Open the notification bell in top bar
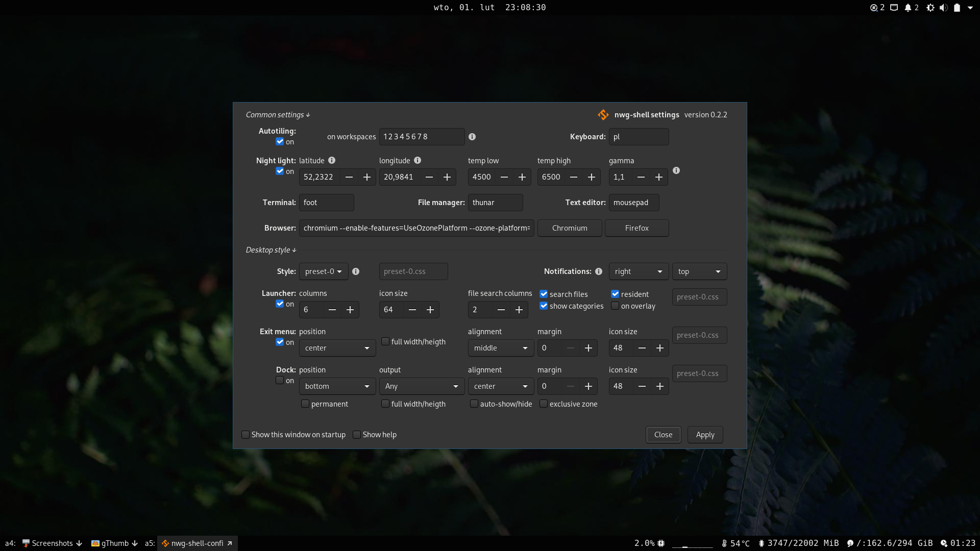Screen dimensions: 980x551 (908, 8)
